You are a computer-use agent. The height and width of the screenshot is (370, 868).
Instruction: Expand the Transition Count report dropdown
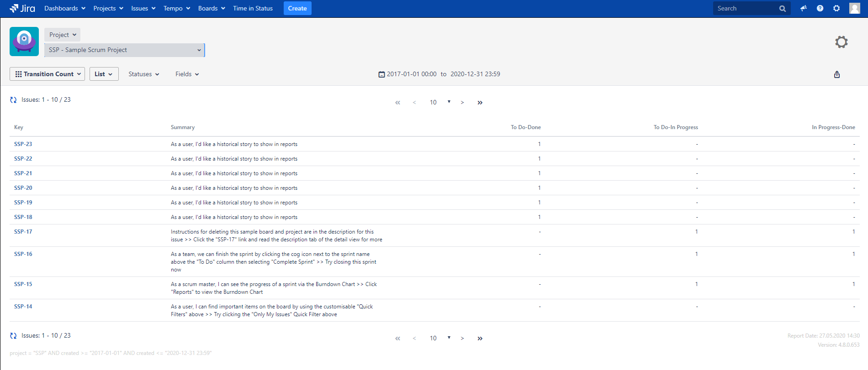[48, 74]
